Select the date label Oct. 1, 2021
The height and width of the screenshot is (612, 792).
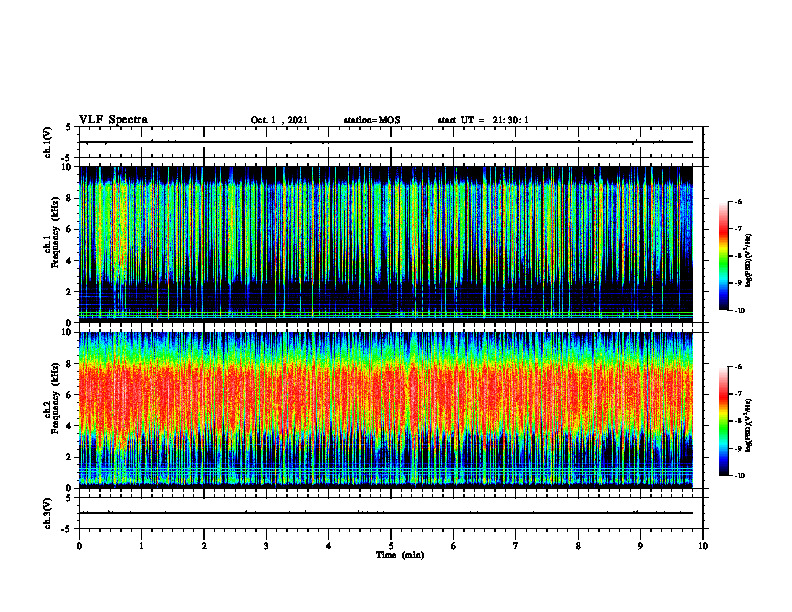pyautogui.click(x=279, y=120)
